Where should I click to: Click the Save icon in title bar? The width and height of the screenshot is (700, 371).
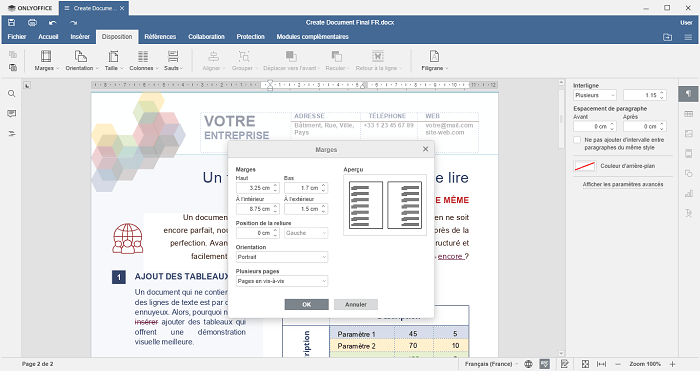(12, 22)
